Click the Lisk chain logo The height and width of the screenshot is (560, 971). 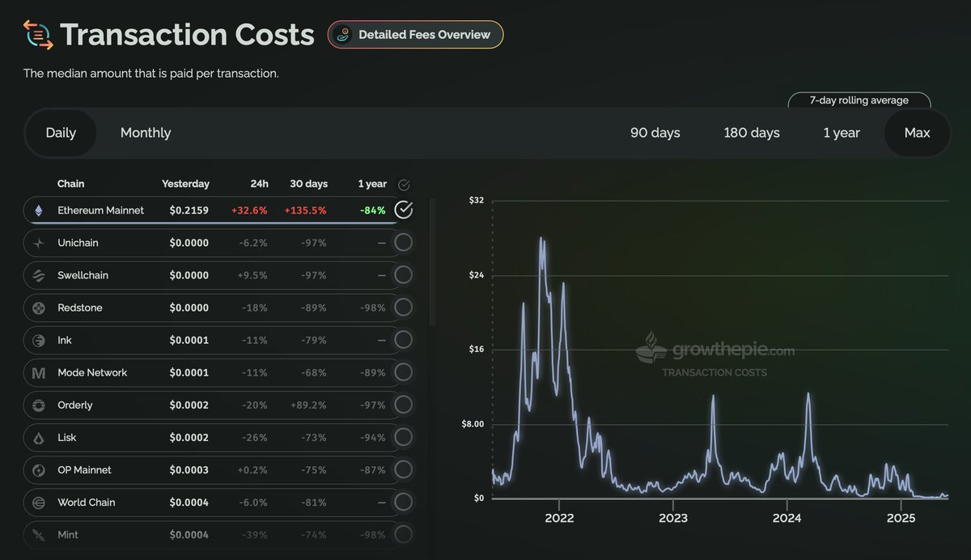point(38,437)
